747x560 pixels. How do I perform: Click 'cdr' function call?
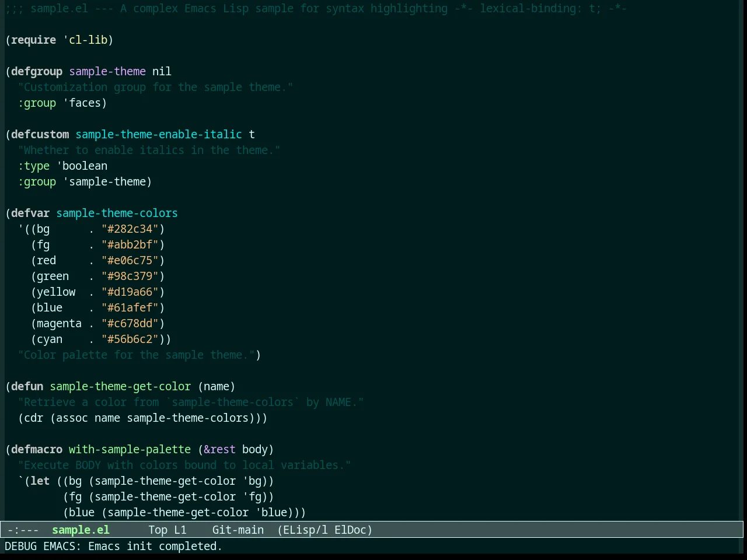(33, 418)
